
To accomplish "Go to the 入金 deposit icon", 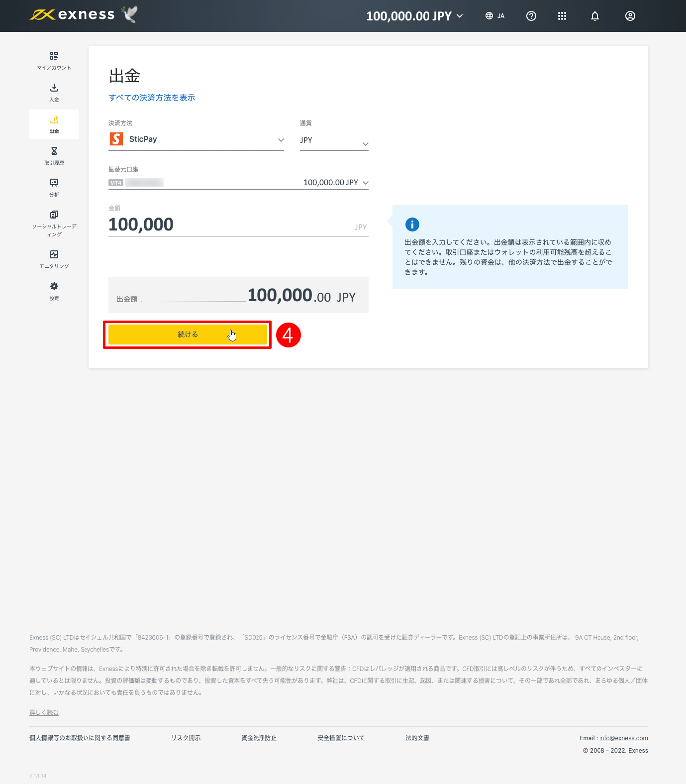I will [54, 88].
